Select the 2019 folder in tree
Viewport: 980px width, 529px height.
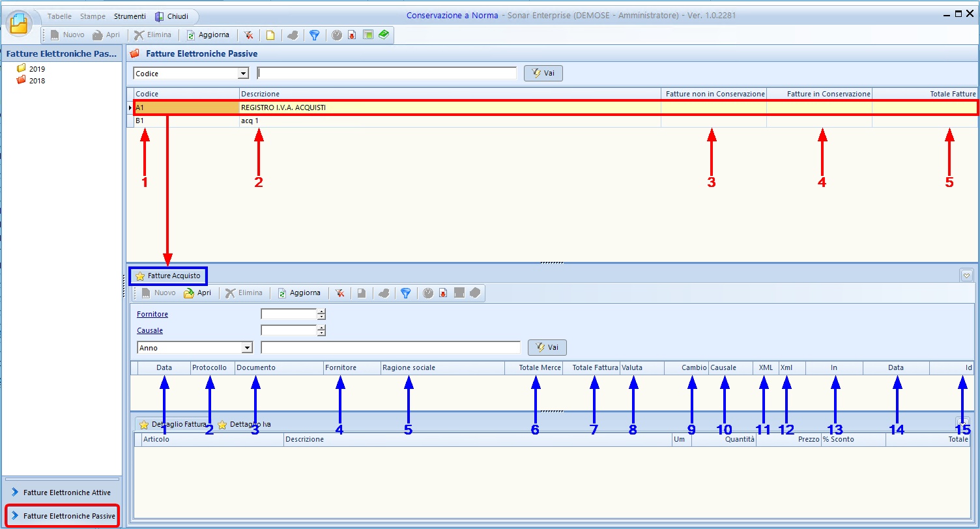(36, 68)
